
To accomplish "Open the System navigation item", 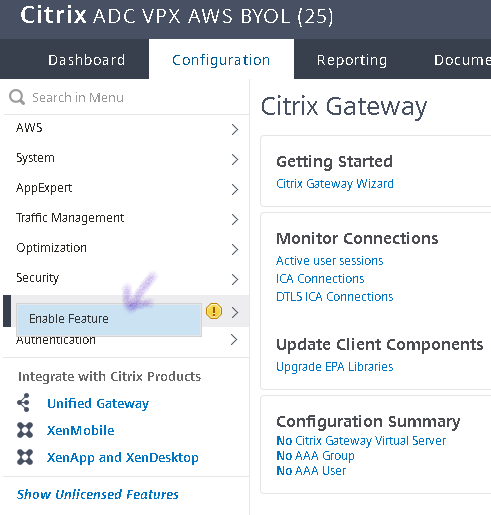I will [x=35, y=158].
